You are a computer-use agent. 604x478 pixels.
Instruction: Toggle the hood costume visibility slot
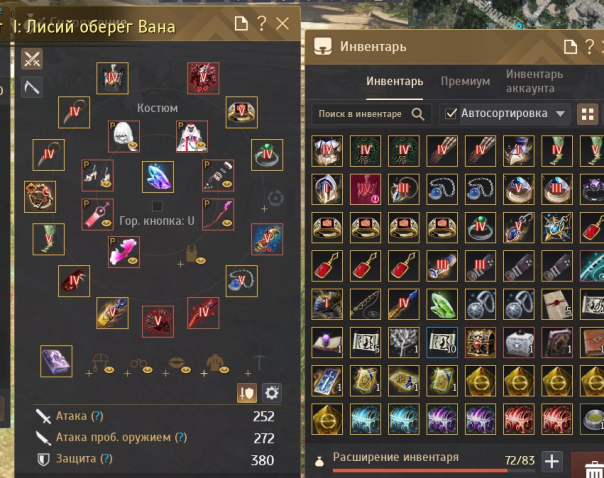pos(124,136)
